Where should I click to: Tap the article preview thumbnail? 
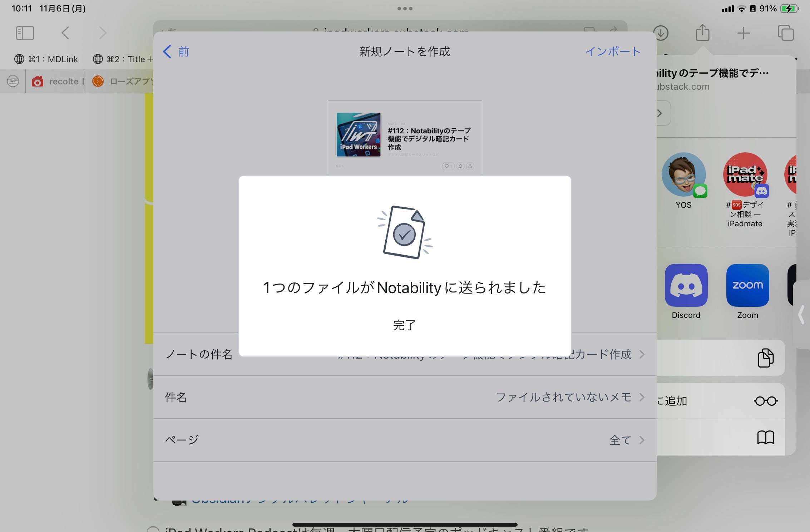point(405,138)
